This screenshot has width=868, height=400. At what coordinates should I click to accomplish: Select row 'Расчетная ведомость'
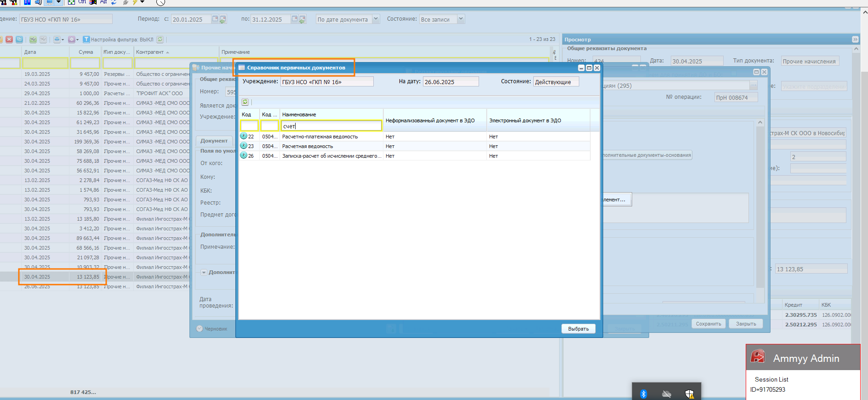tap(415, 146)
